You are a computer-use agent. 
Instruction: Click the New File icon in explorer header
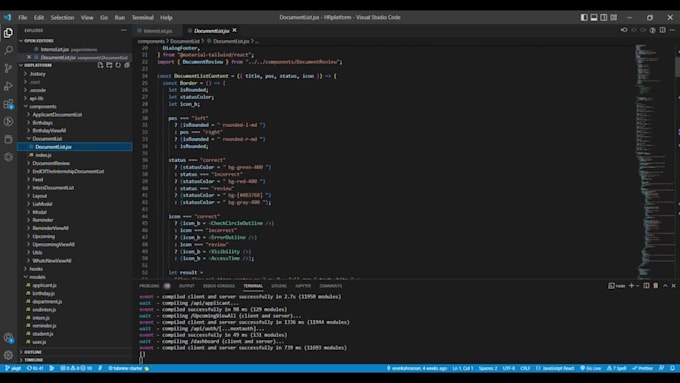click(101, 65)
